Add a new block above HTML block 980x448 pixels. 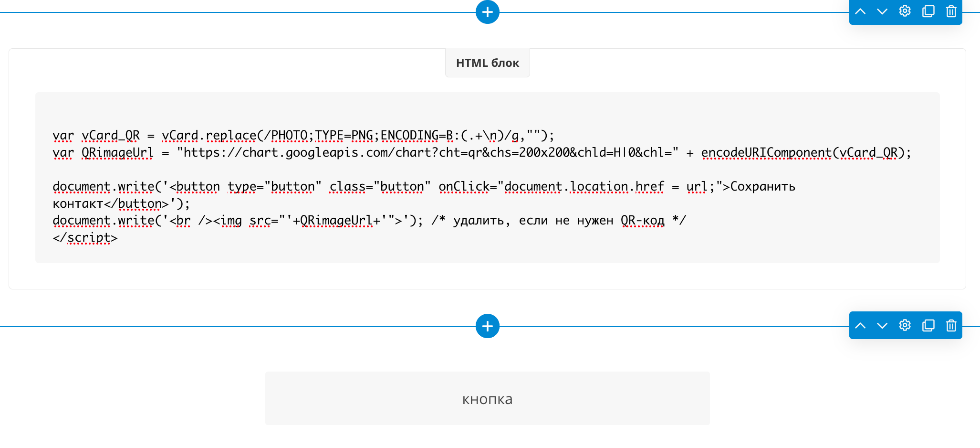pos(487,12)
